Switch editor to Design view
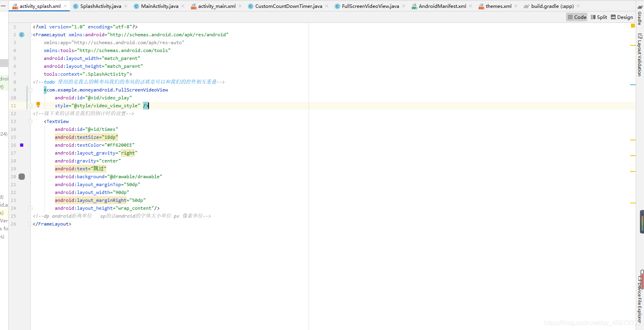The height and width of the screenshot is (330, 644). [622, 17]
